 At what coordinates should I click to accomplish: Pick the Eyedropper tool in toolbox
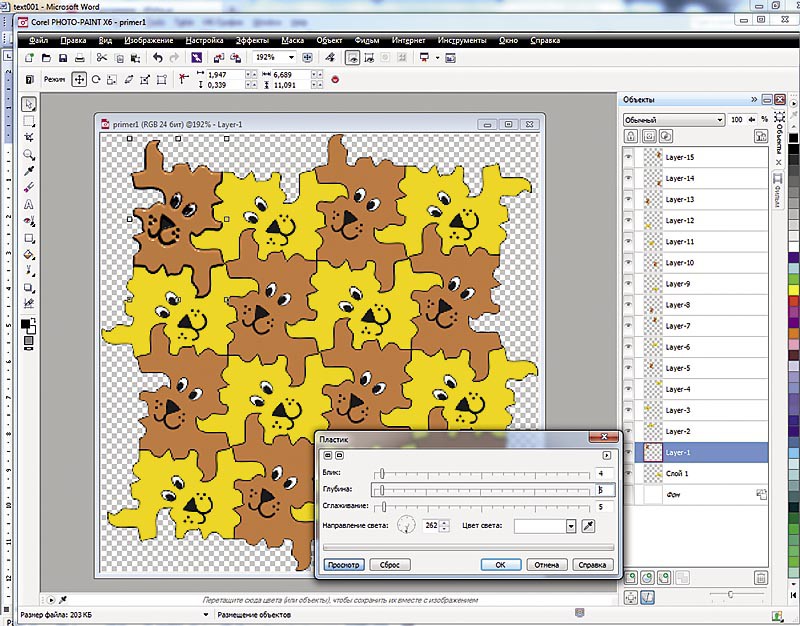[x=30, y=171]
